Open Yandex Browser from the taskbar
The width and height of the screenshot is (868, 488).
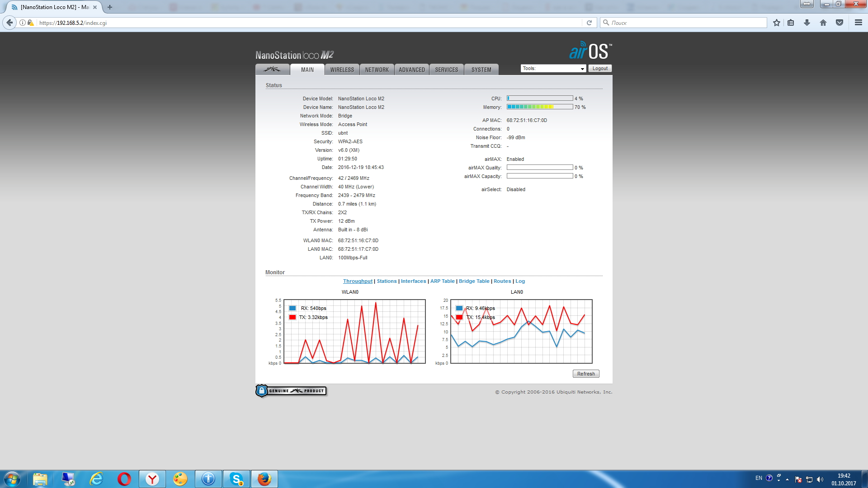click(x=152, y=479)
